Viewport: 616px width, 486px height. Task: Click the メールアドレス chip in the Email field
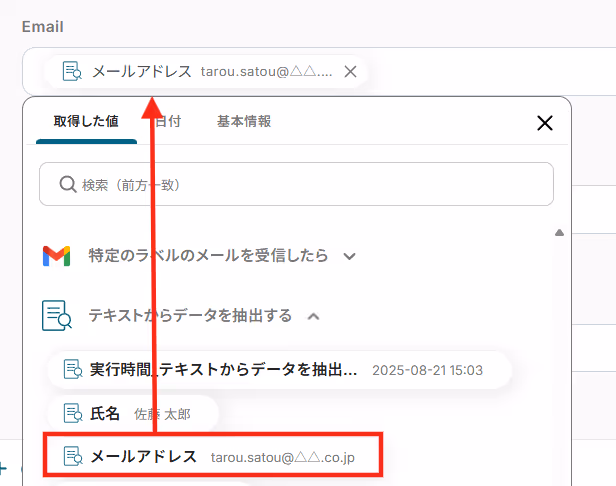tap(206, 72)
